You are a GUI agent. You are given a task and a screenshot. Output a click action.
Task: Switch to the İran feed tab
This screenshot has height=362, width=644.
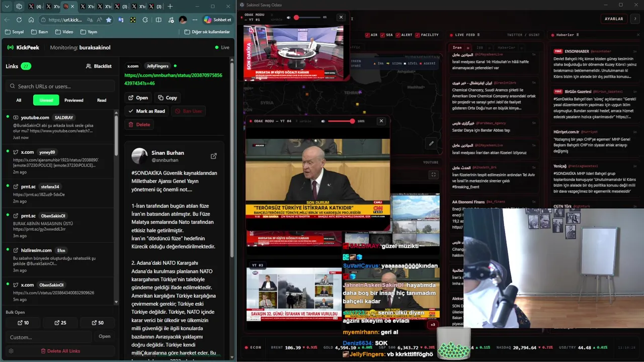click(x=457, y=47)
